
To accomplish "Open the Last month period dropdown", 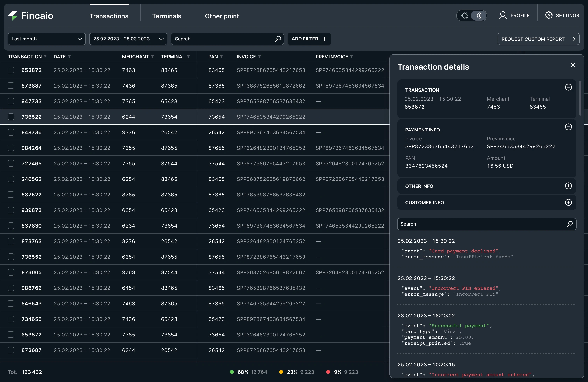I will (x=47, y=39).
